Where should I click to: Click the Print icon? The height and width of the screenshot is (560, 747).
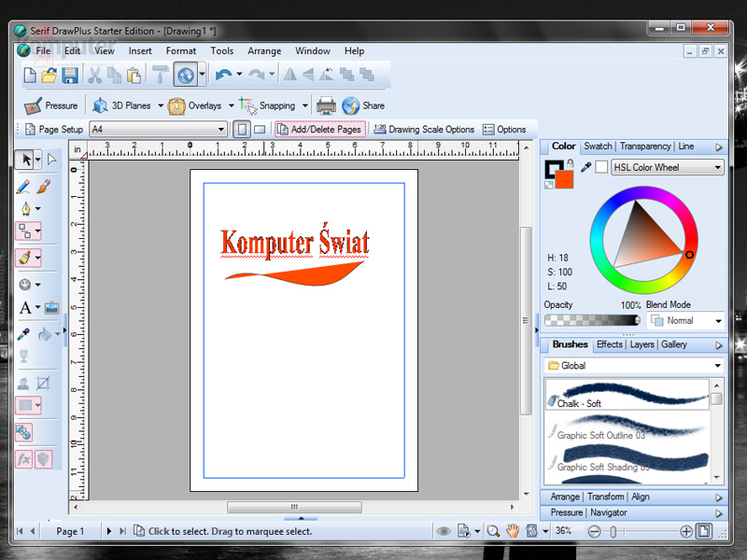(326, 105)
